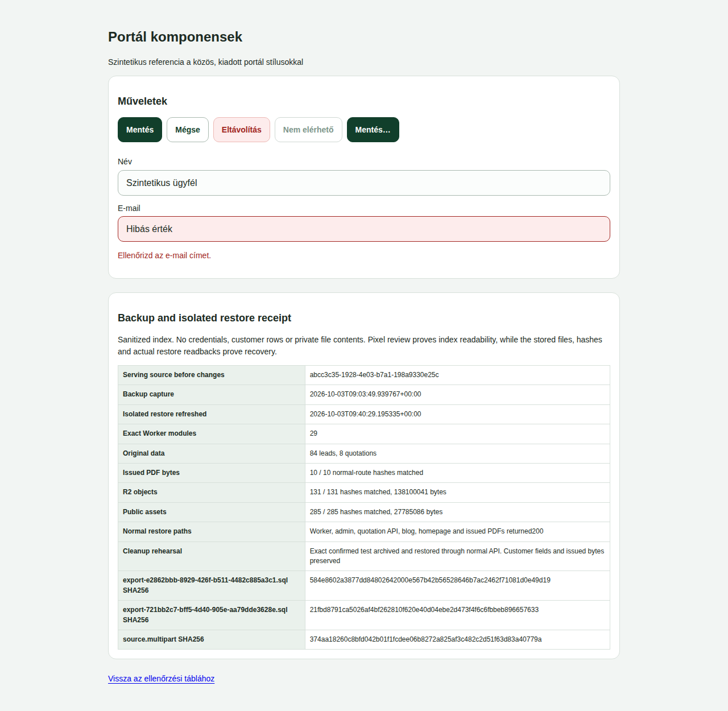This screenshot has width=728, height=711.
Task: Click the source.multipart SHA256 label
Action: (163, 639)
